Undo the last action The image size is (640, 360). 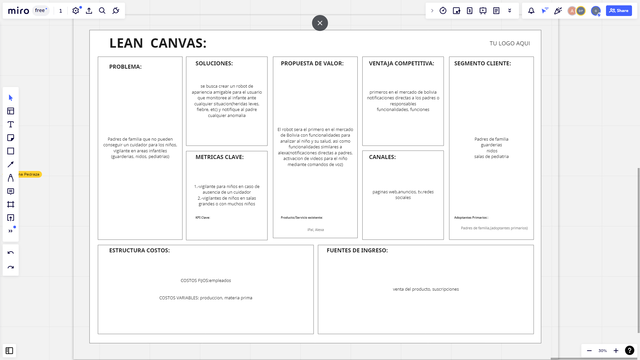11,253
